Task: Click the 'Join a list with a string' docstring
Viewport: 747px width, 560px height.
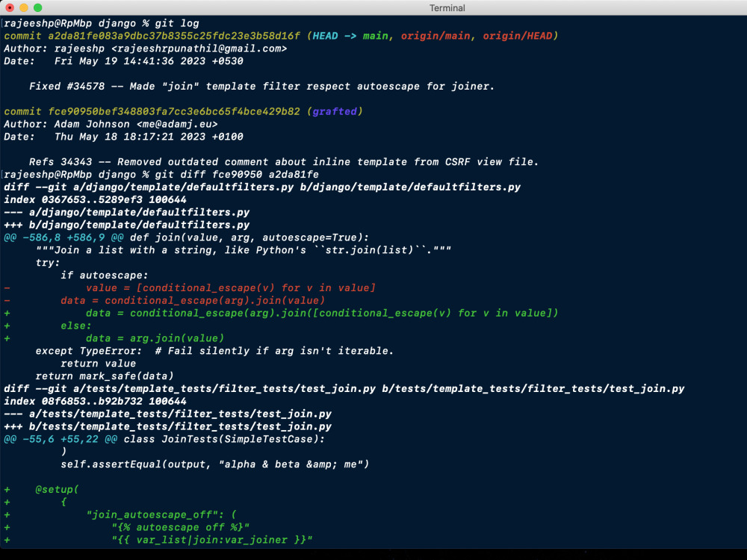Action: coord(244,250)
